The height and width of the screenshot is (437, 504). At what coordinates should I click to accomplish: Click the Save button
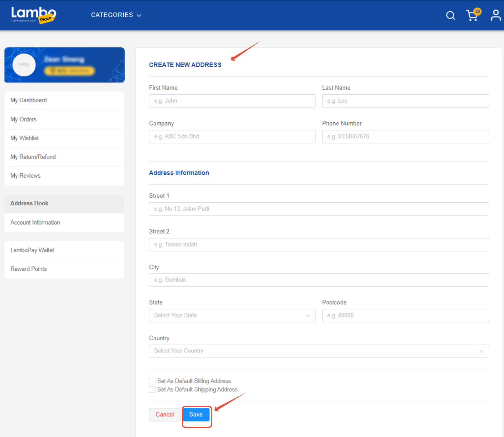196,415
